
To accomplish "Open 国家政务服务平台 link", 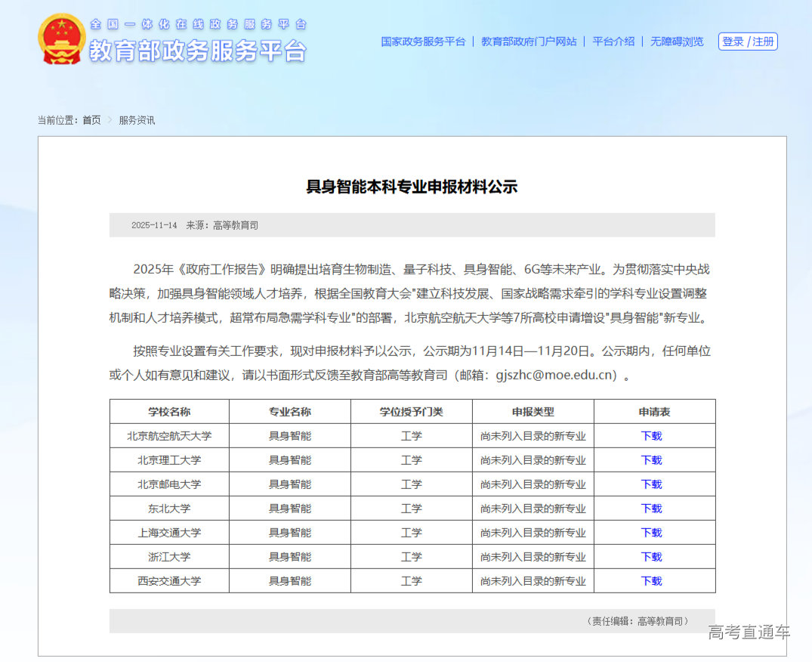I will click(421, 42).
